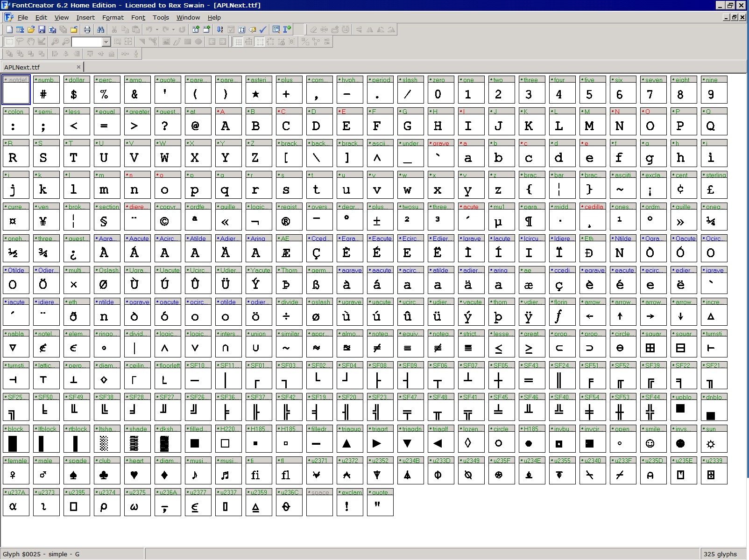
Task: Open the Help menu
Action: (214, 17)
